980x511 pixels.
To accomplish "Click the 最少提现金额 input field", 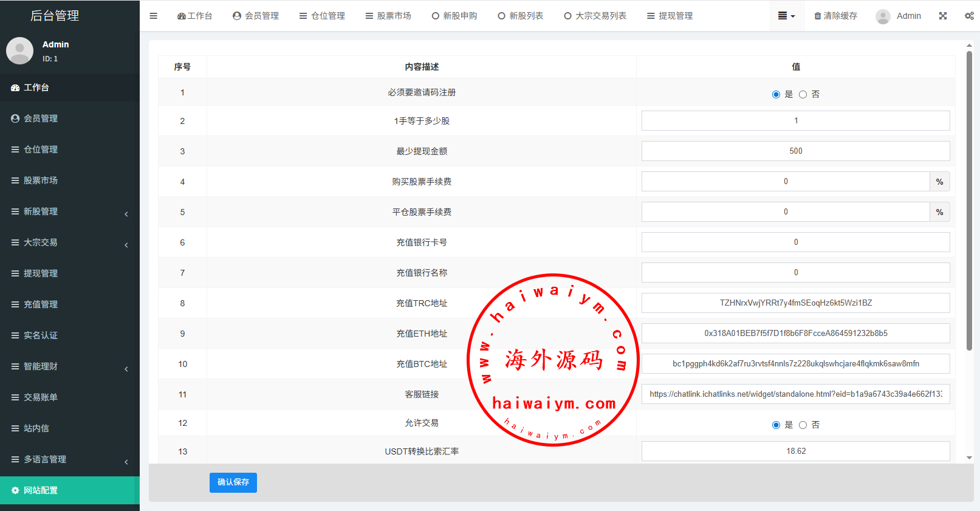I will (x=795, y=151).
